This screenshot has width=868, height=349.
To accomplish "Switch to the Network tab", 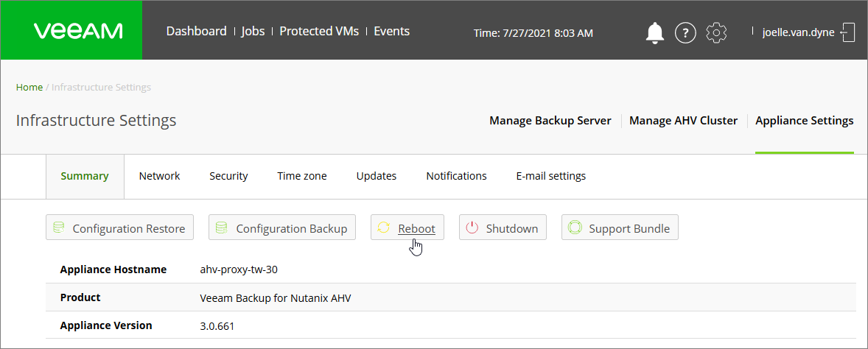I will point(159,176).
